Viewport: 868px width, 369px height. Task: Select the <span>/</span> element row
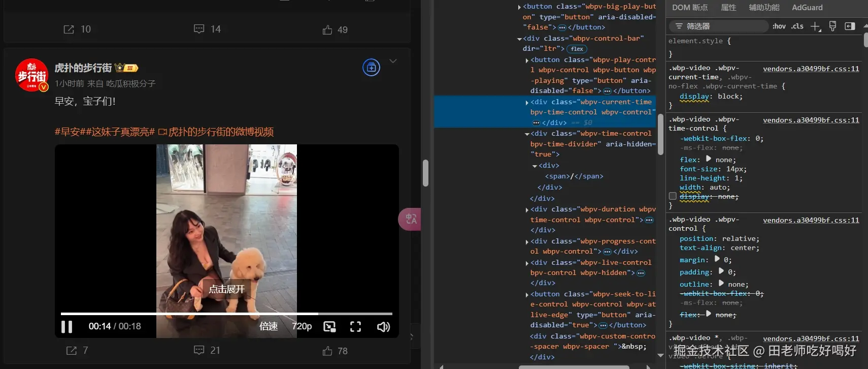(574, 176)
